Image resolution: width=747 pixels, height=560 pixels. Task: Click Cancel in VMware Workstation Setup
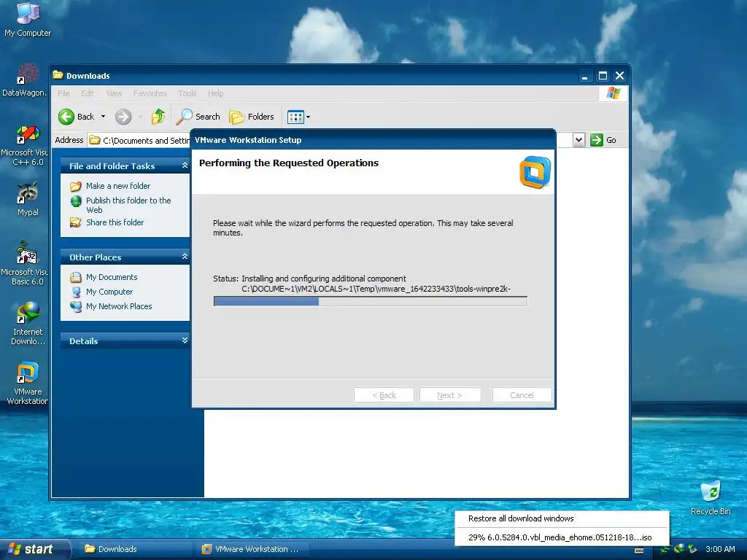pyautogui.click(x=522, y=394)
